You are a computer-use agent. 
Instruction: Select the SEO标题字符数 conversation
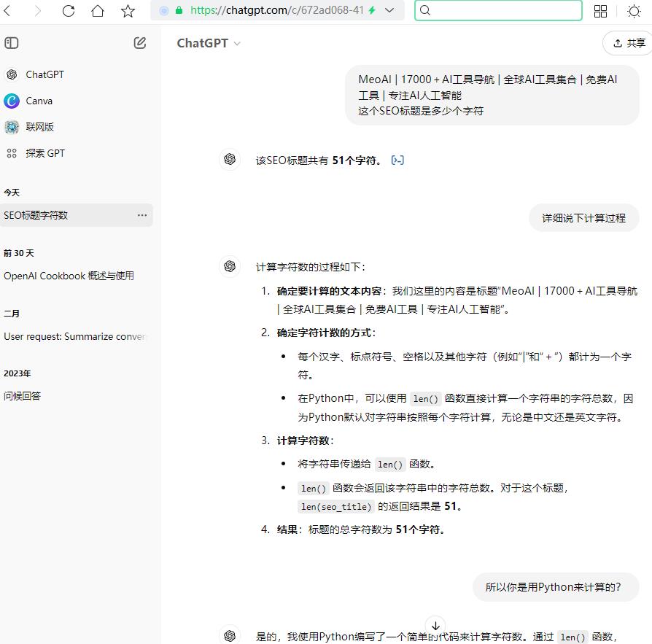click(x=77, y=215)
